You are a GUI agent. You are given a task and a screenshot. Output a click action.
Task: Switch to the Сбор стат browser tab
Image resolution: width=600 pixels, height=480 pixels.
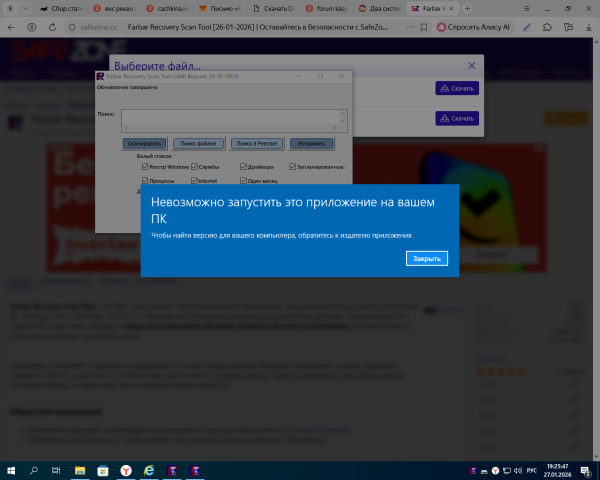click(62, 8)
